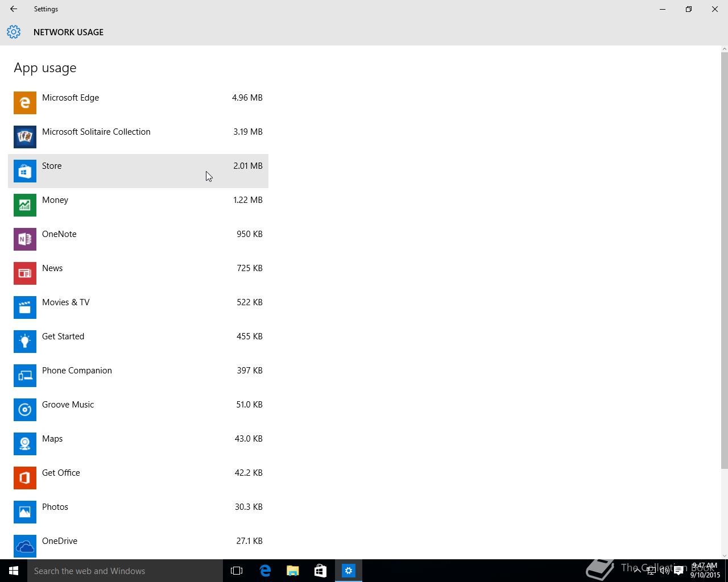Go back with the back arrow
Viewport: 728px width, 582px height.
coord(14,9)
